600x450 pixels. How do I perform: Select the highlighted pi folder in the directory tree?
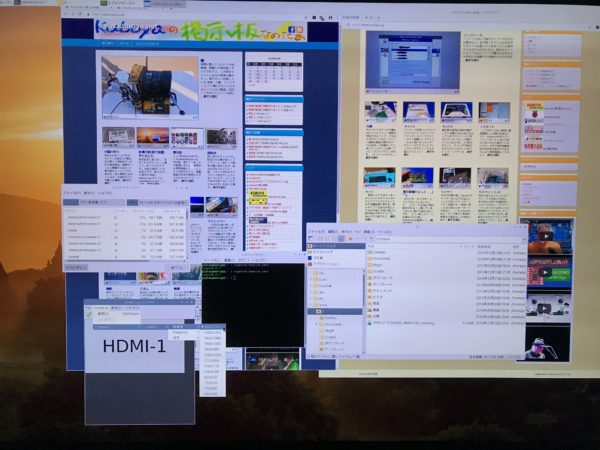coord(335,312)
